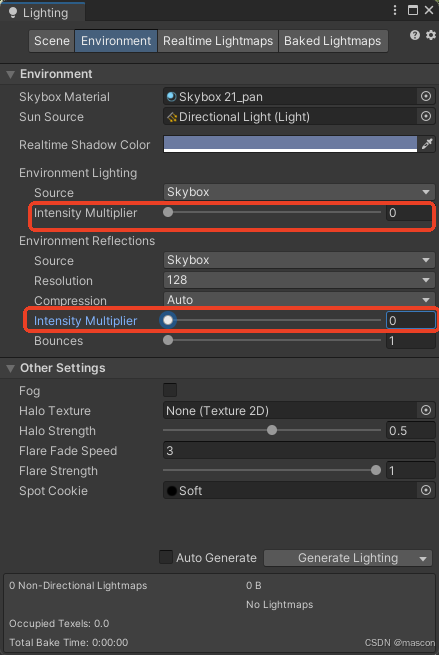Maximize the Lighting window
The height and width of the screenshot is (655, 439).
(x=413, y=10)
